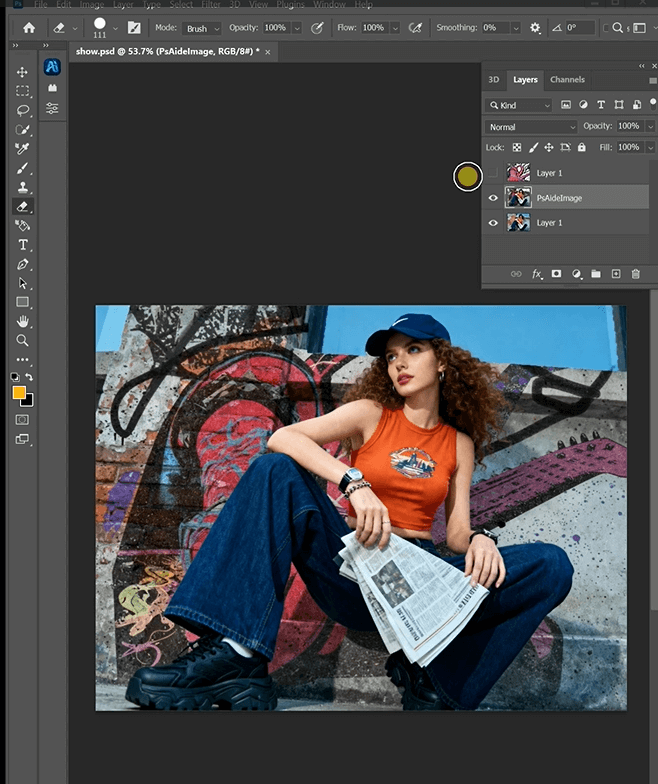Select the Move tool
The image size is (658, 784).
pos(22,72)
